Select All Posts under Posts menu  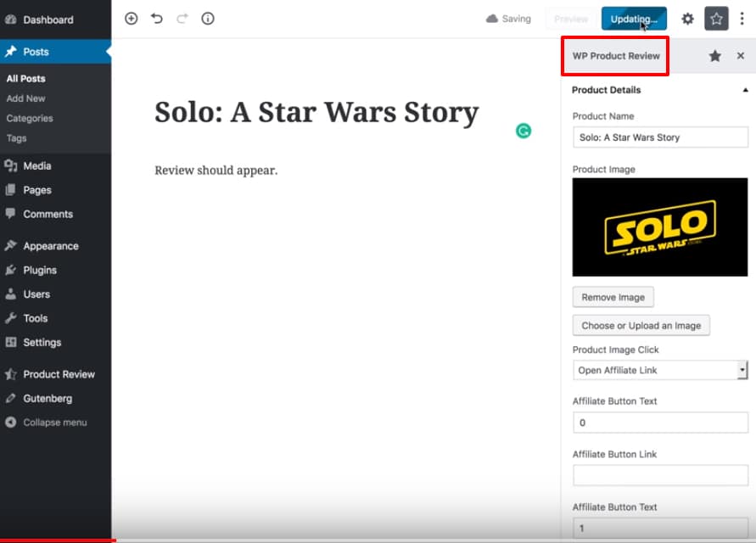pyautogui.click(x=25, y=78)
